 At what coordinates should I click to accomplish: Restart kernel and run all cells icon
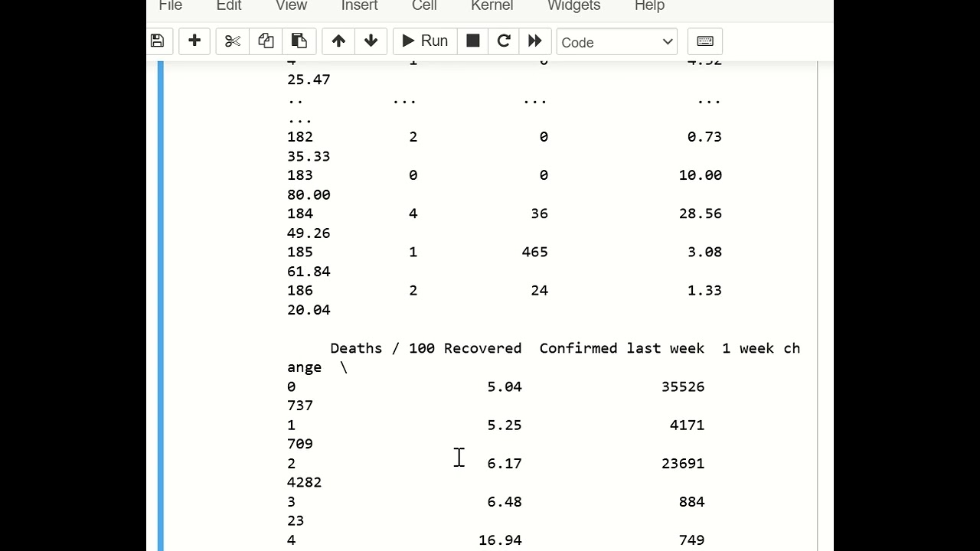[x=534, y=41]
